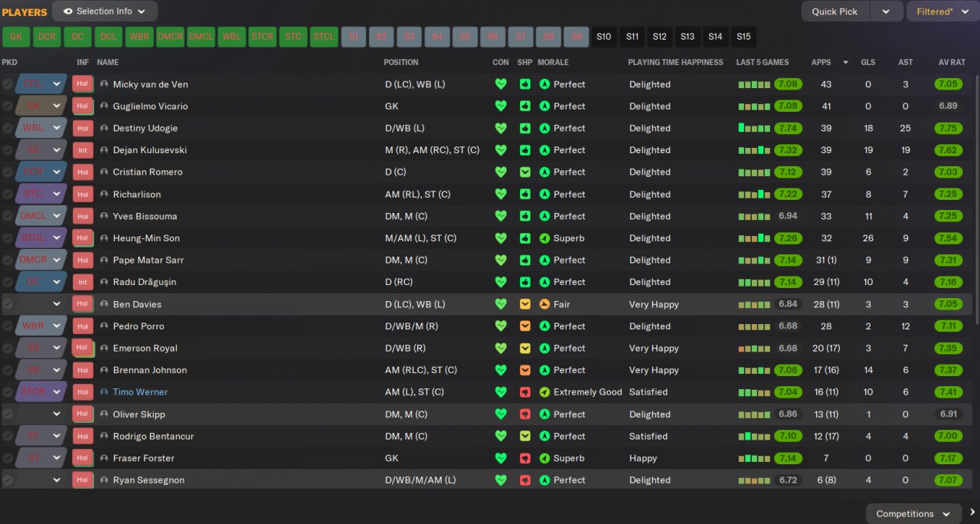
Task: Click Timo Werner's Extremely Good morale icon
Action: (x=544, y=392)
